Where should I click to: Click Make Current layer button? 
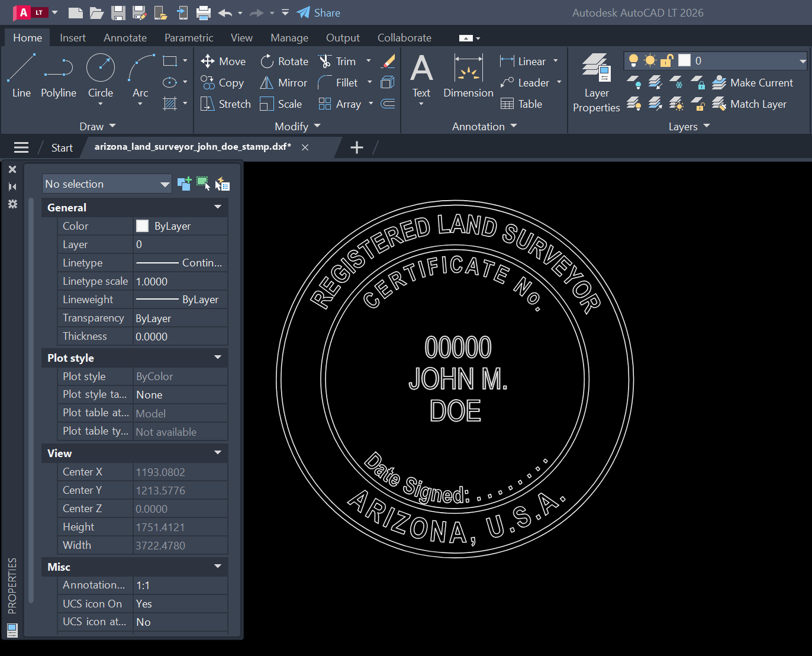(x=752, y=83)
